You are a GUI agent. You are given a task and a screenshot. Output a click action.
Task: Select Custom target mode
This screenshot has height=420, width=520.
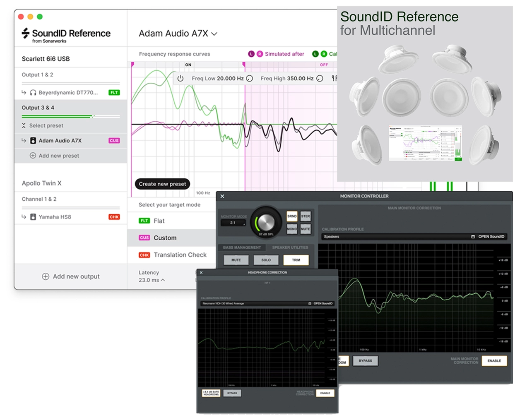click(172, 238)
